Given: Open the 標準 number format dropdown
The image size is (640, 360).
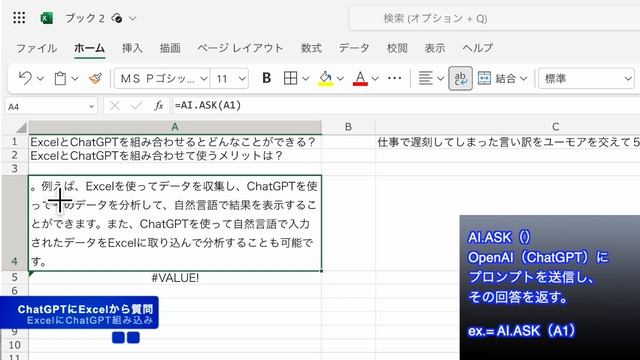Looking at the screenshot, I should tap(587, 78).
